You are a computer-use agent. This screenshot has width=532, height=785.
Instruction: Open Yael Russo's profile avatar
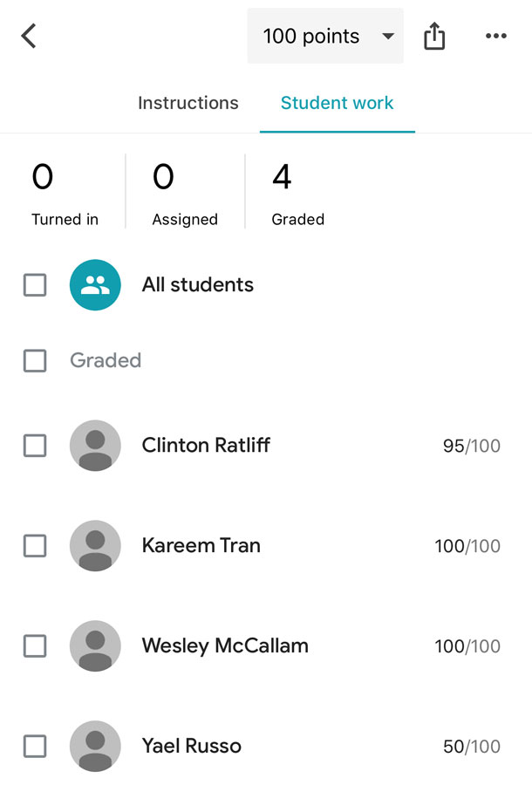(x=94, y=746)
